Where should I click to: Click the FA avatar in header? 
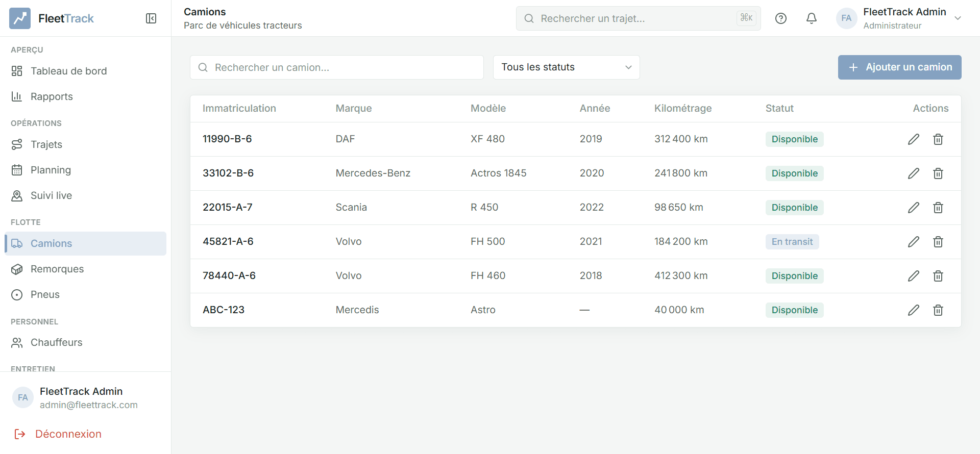point(846,18)
